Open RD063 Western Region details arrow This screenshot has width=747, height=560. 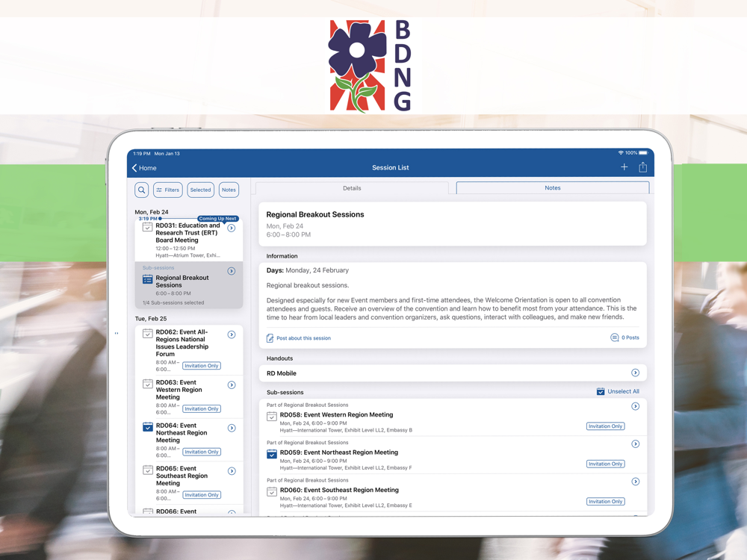pyautogui.click(x=232, y=385)
